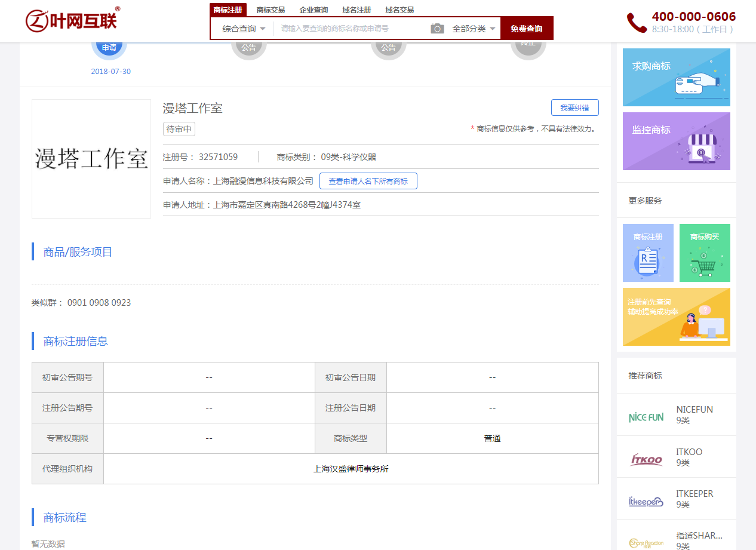Click the 商标注册 service tile

click(648, 253)
